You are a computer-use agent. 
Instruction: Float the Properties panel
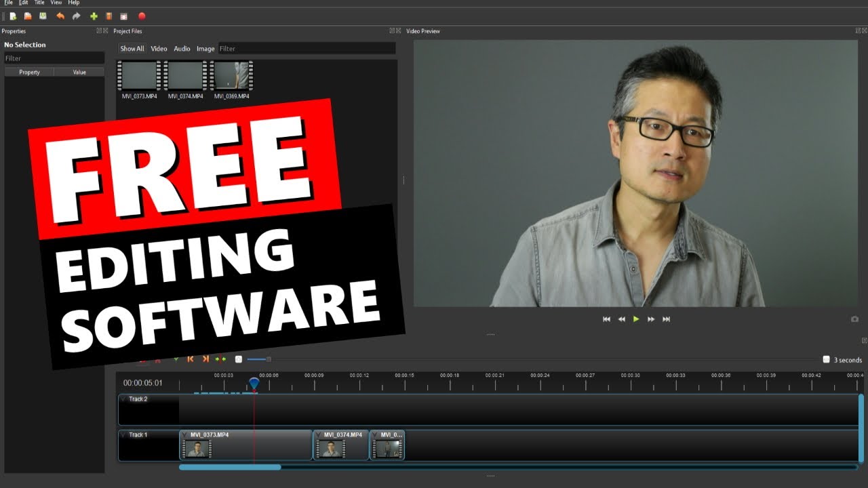pyautogui.click(x=99, y=30)
